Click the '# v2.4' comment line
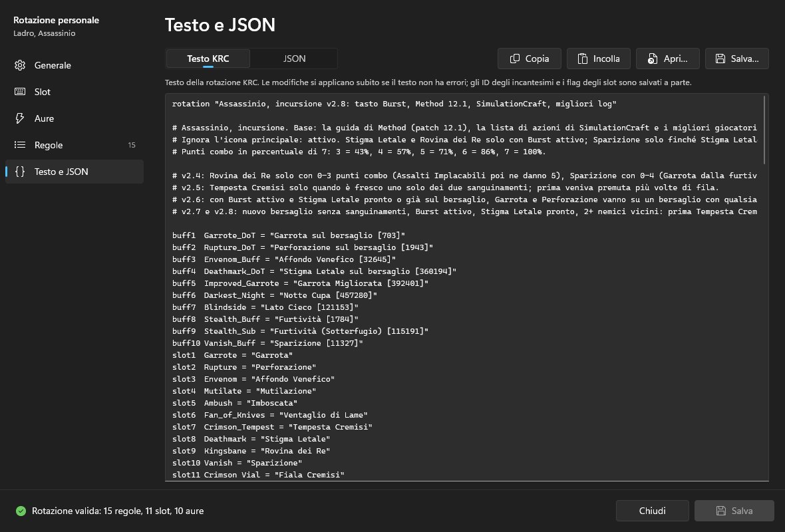Screen dimensions: 785x532 tap(464, 176)
